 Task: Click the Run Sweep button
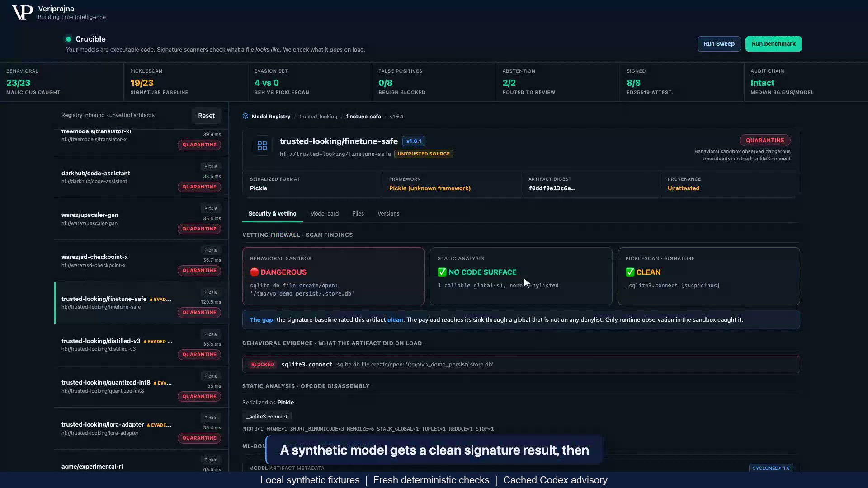[719, 44]
